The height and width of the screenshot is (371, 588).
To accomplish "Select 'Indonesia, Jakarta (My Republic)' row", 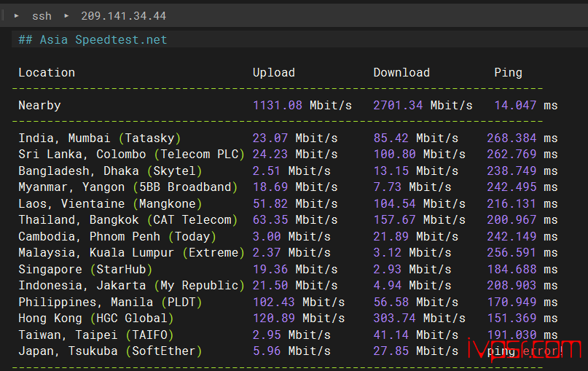I will [x=131, y=286].
